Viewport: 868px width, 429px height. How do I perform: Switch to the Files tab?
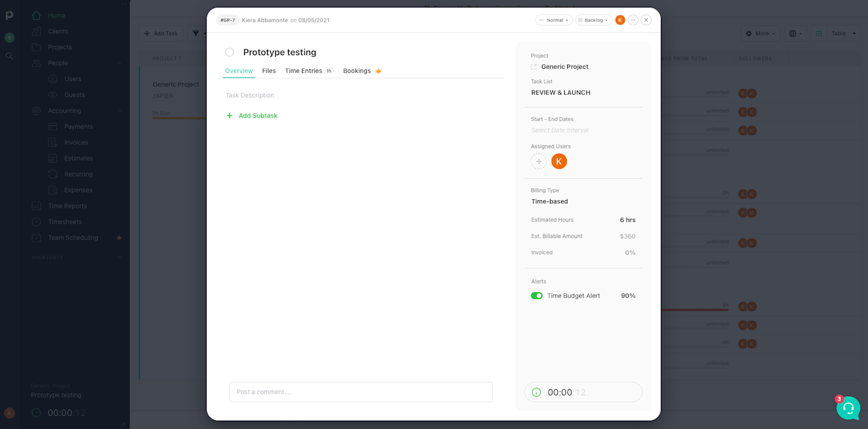pyautogui.click(x=268, y=71)
